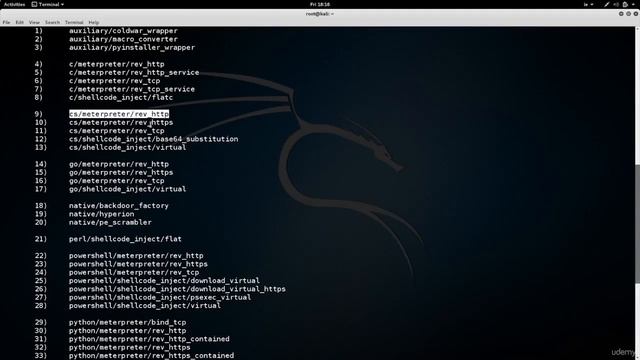Click go/shellcode_inject/virtual text
This screenshot has width=640, height=360.
point(127,189)
